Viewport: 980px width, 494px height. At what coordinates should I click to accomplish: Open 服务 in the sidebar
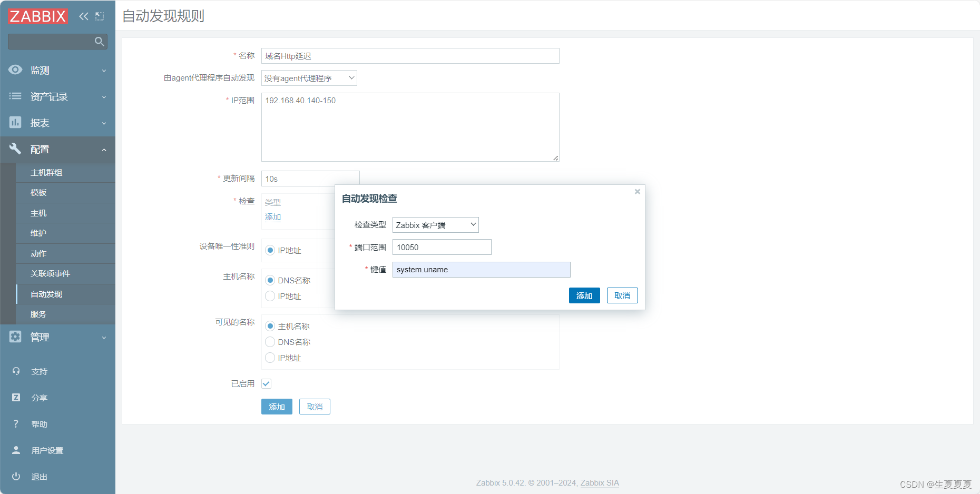click(x=65, y=314)
